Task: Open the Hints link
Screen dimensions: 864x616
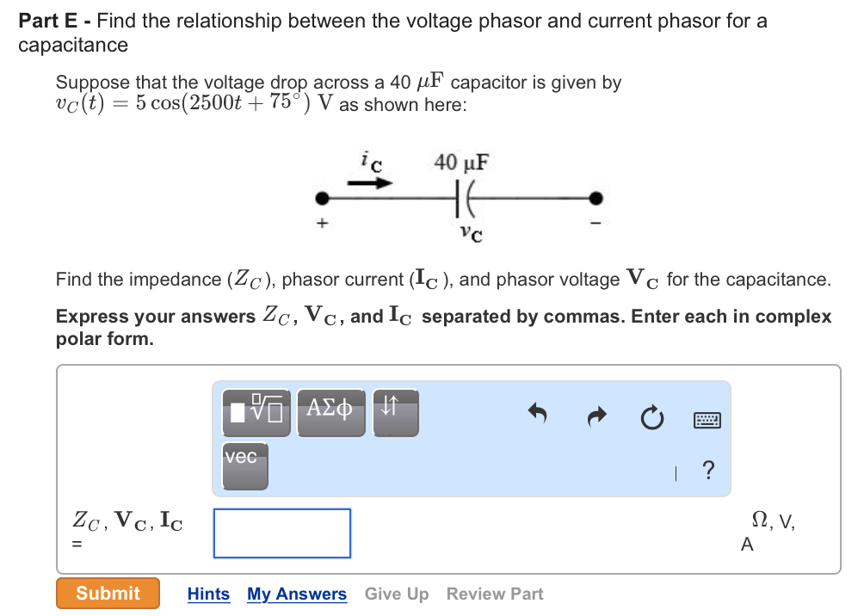Action: click(x=208, y=594)
